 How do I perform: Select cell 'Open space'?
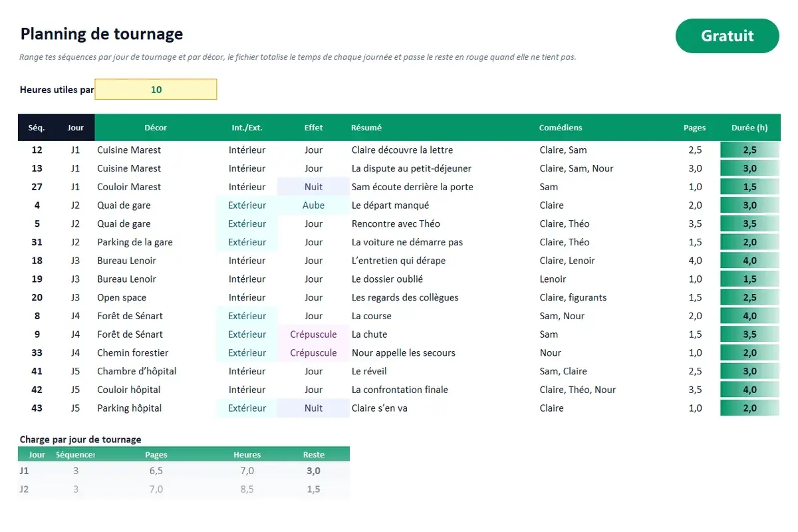click(122, 298)
